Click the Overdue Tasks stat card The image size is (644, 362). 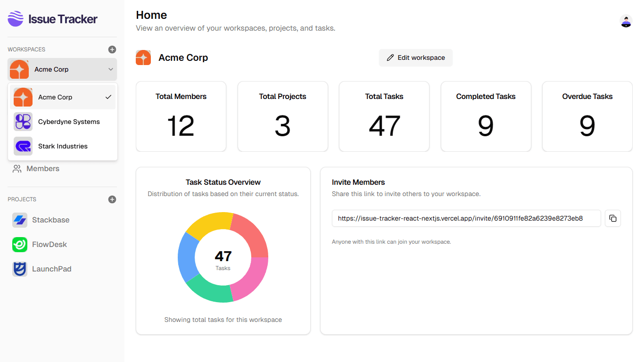[587, 116]
